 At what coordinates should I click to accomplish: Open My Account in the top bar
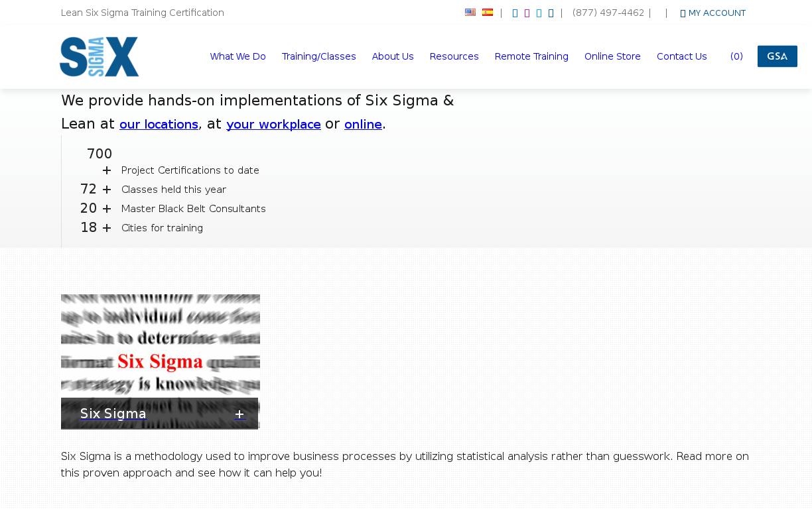coord(712,13)
